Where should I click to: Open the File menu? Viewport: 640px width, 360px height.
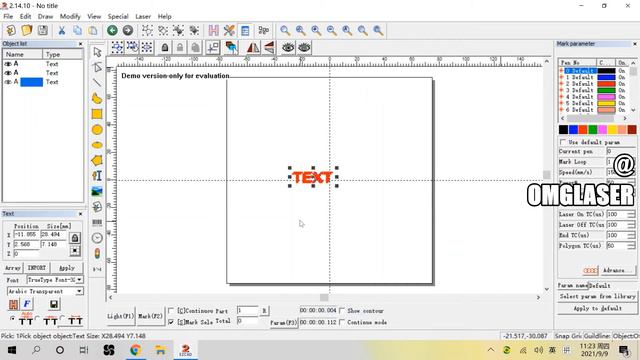pos(8,16)
